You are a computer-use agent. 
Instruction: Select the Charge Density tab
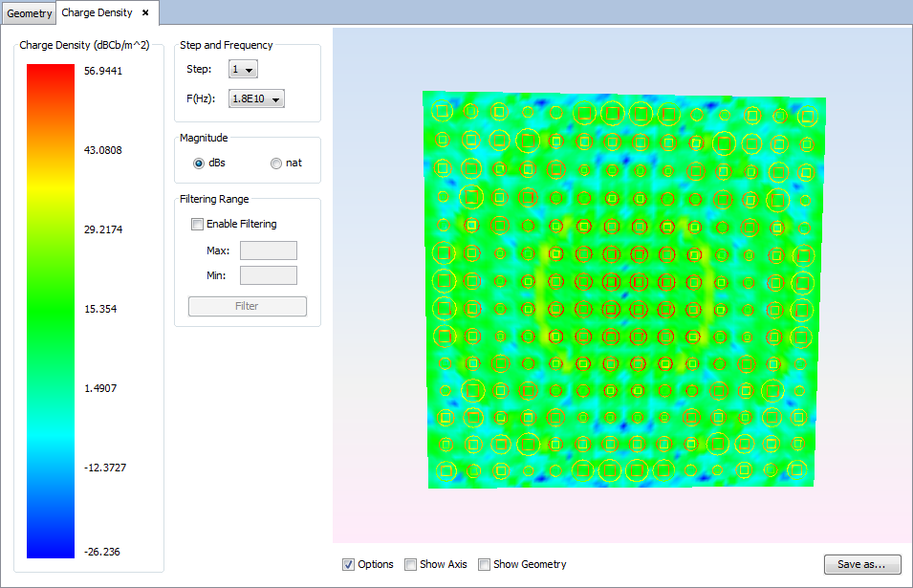pyautogui.click(x=97, y=13)
